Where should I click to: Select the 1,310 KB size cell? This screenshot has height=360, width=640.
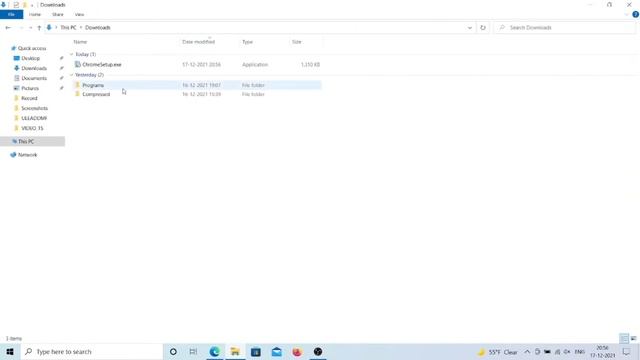tap(310, 64)
